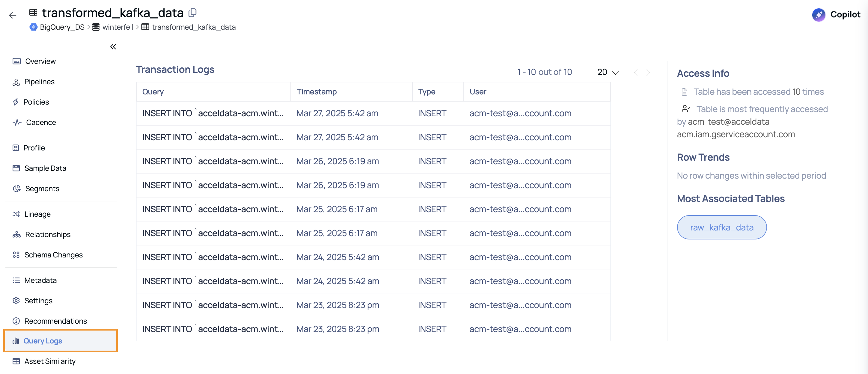Click the Query Logs bar chart icon
868x374 pixels.
tap(16, 341)
